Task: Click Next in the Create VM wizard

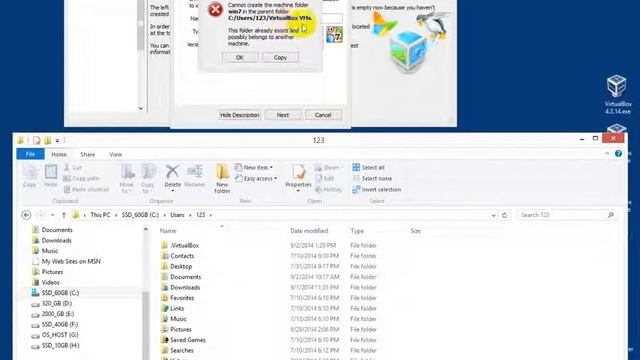Action: click(283, 115)
